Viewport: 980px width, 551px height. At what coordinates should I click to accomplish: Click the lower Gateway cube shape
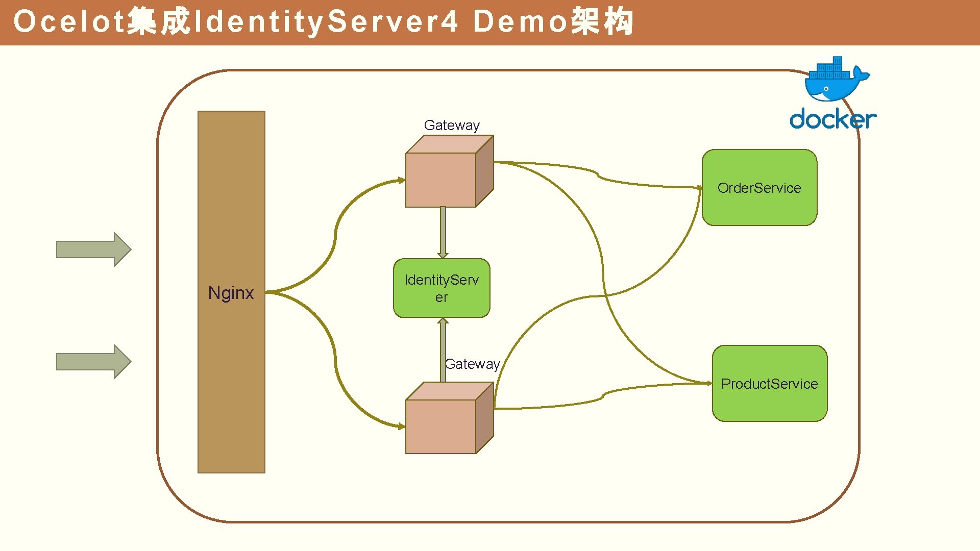[x=442, y=425]
